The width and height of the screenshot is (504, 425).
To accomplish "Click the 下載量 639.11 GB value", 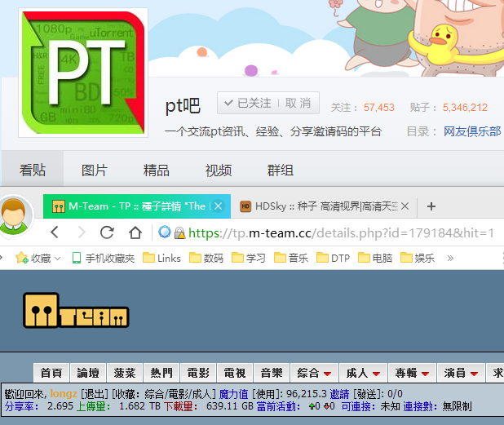I will click(x=230, y=406).
